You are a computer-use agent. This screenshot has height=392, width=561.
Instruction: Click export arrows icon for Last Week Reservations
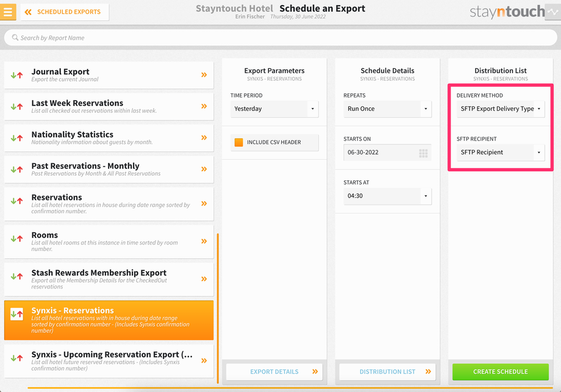17,107
